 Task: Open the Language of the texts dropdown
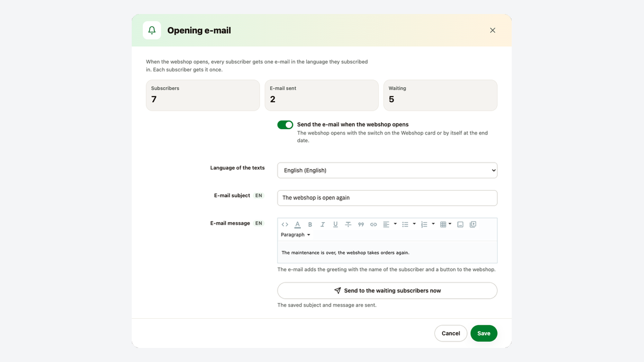(388, 170)
